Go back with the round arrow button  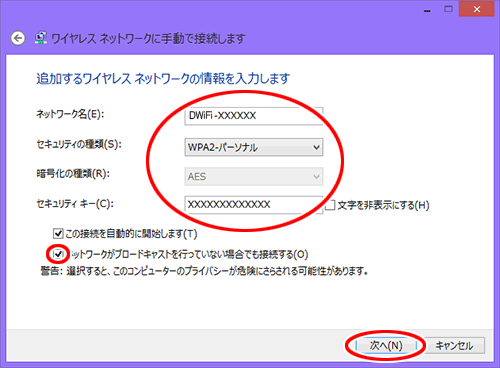pos(18,38)
